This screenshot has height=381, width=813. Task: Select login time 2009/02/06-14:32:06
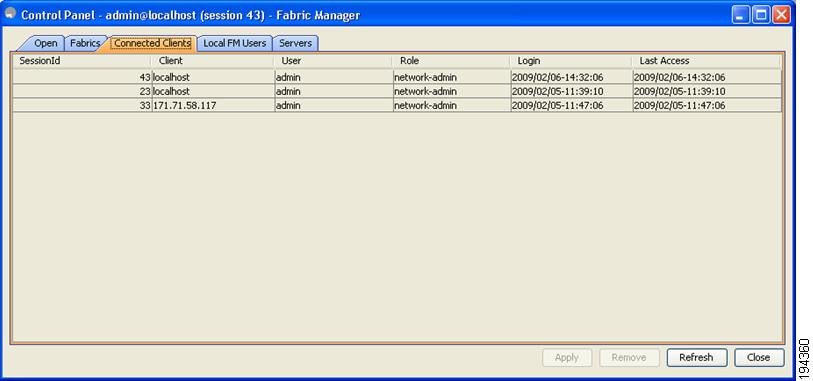571,77
